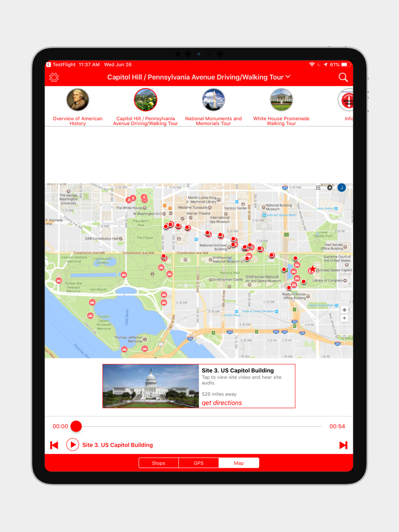Tap White House Promenade Walking Tour label
The image size is (399, 532).
(281, 121)
